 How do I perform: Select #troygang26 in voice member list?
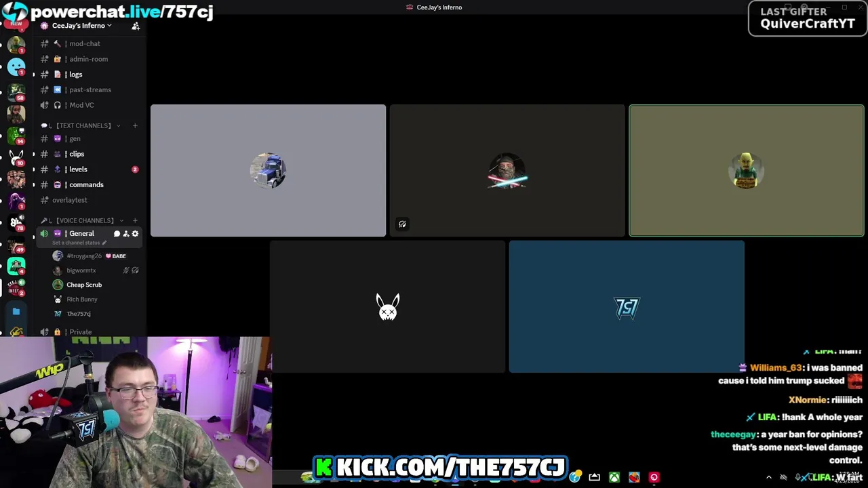coord(95,256)
